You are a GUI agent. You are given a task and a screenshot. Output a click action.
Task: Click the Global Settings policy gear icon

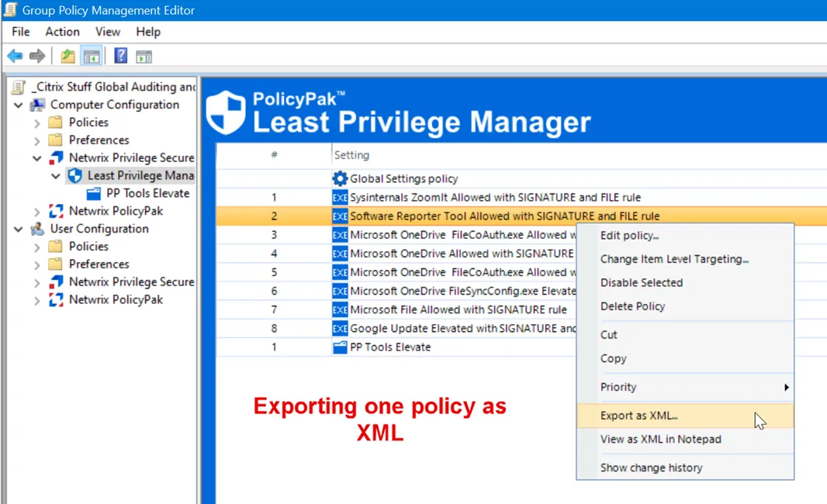(339, 178)
